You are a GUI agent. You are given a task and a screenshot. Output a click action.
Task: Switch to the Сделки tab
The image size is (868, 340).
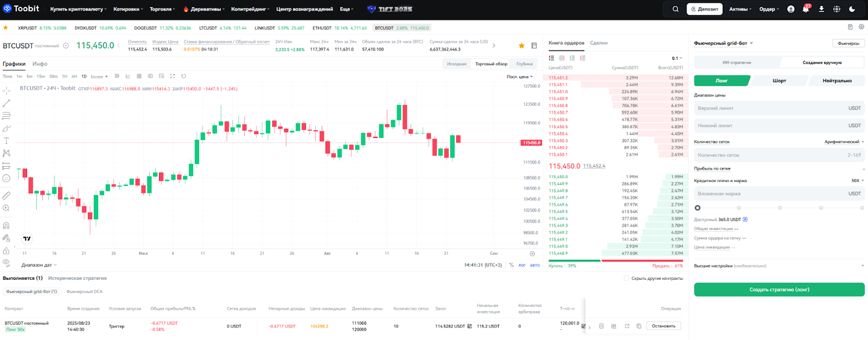[598, 43]
